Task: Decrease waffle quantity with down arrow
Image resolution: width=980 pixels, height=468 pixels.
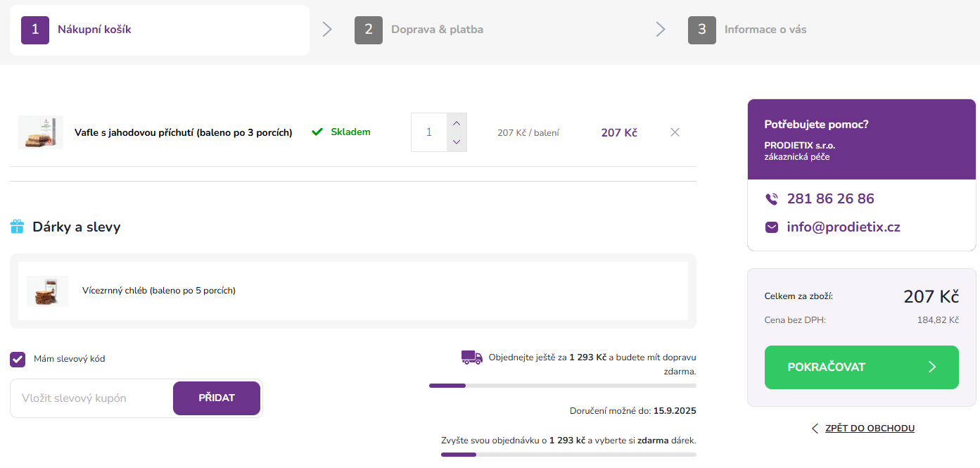Action: [457, 142]
